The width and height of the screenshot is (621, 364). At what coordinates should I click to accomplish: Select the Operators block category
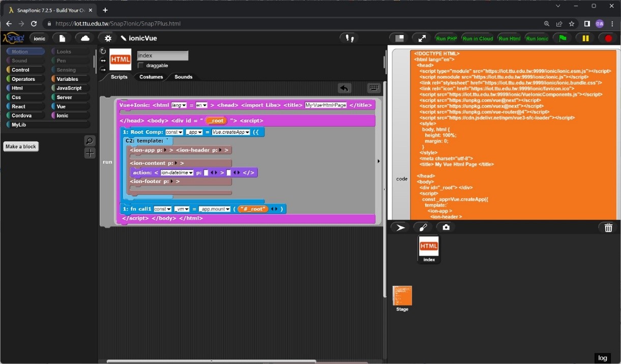(25, 79)
